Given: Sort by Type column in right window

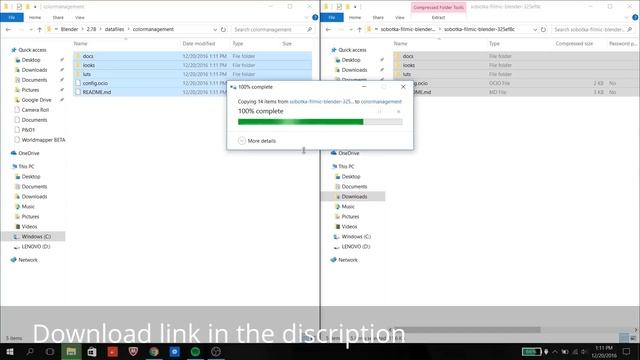Looking at the screenshot, I should tap(494, 43).
